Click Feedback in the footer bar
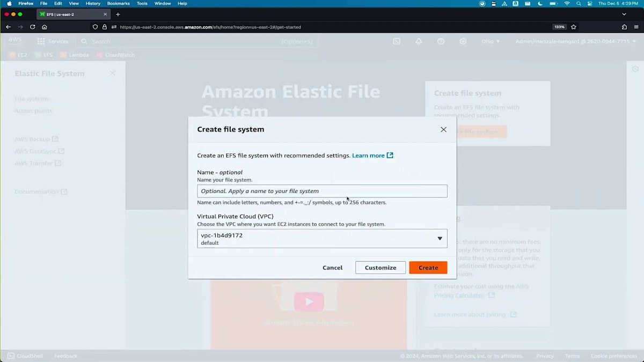The width and height of the screenshot is (644, 362). click(x=65, y=356)
